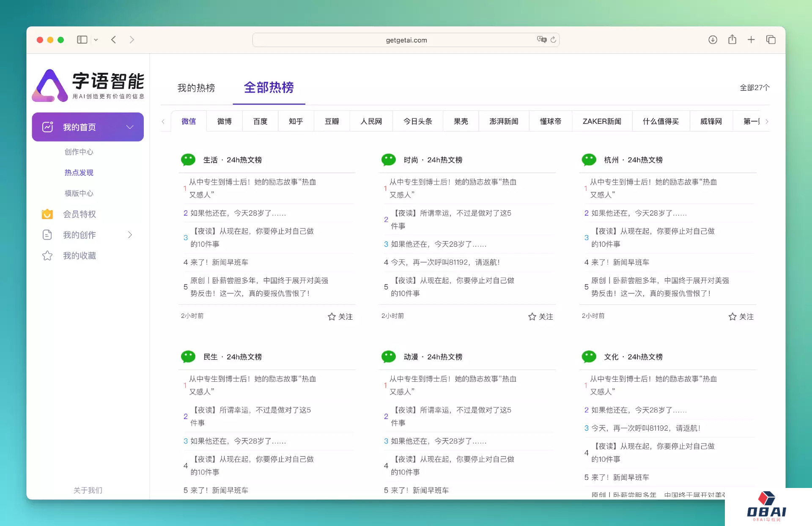
Task: Open 关于我们 link in sidebar
Action: tap(88, 490)
